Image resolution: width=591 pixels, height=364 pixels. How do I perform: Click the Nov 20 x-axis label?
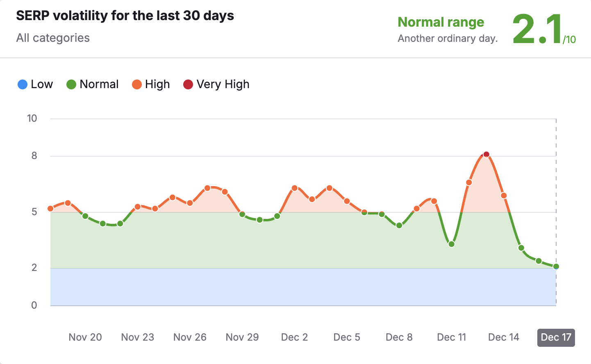[x=85, y=337]
